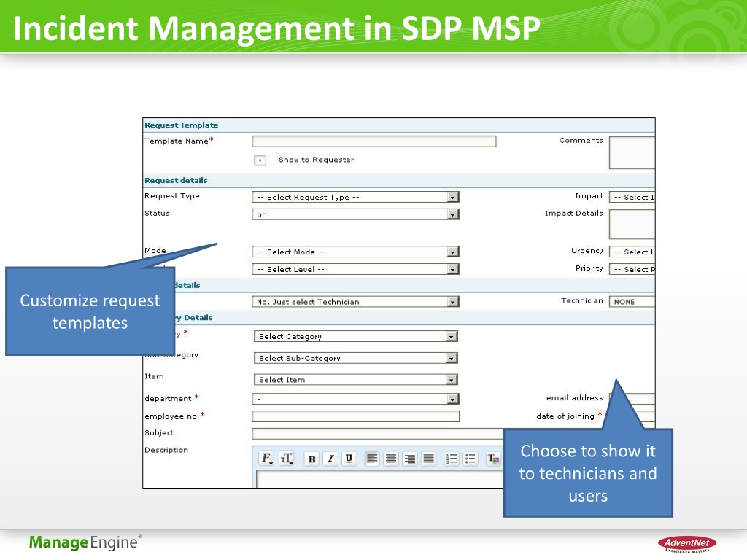Open the Select Item dropdown

tap(356, 379)
